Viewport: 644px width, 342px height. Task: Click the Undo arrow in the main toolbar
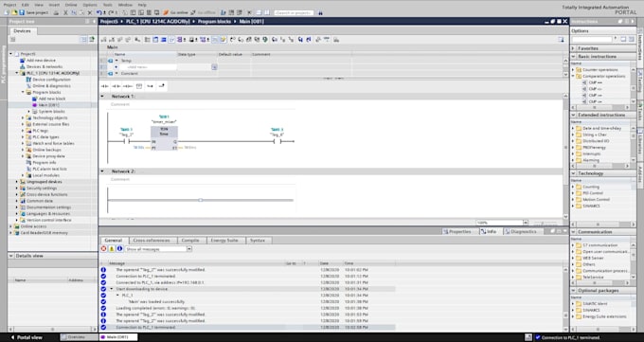[99, 12]
